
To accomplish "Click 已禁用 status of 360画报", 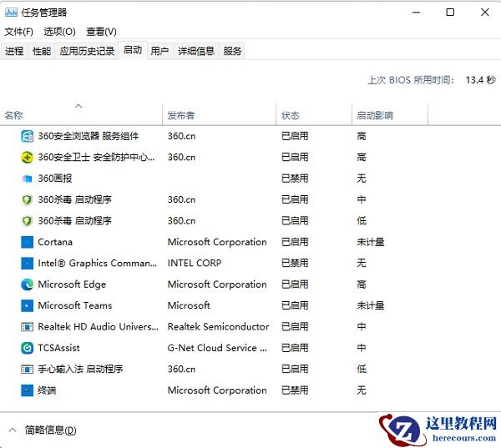I will click(295, 179).
